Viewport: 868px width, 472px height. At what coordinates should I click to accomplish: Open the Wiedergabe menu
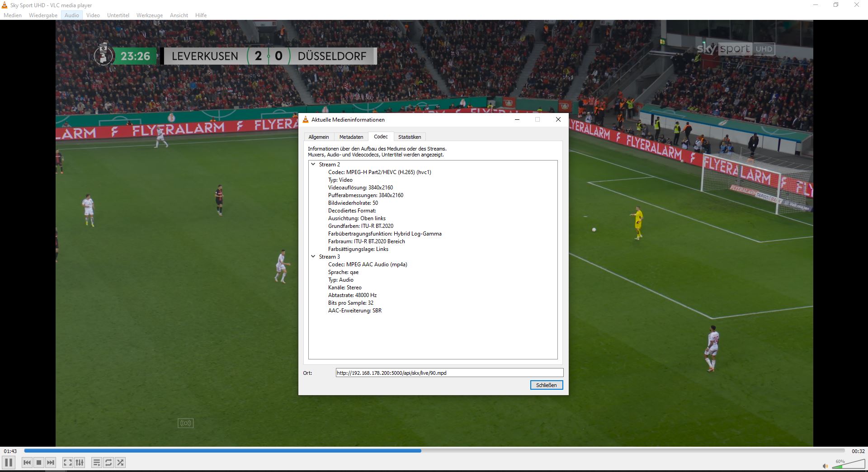(x=43, y=15)
